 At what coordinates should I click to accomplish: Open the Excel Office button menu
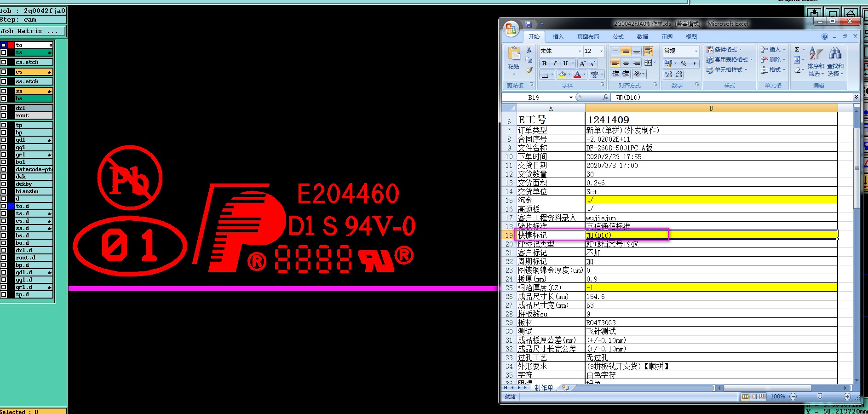(511, 29)
